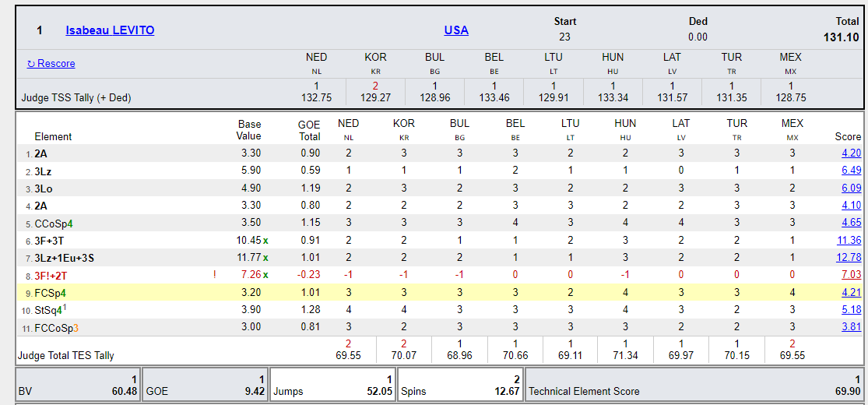Click the NED judge column header
868x405 pixels.
pos(348,124)
